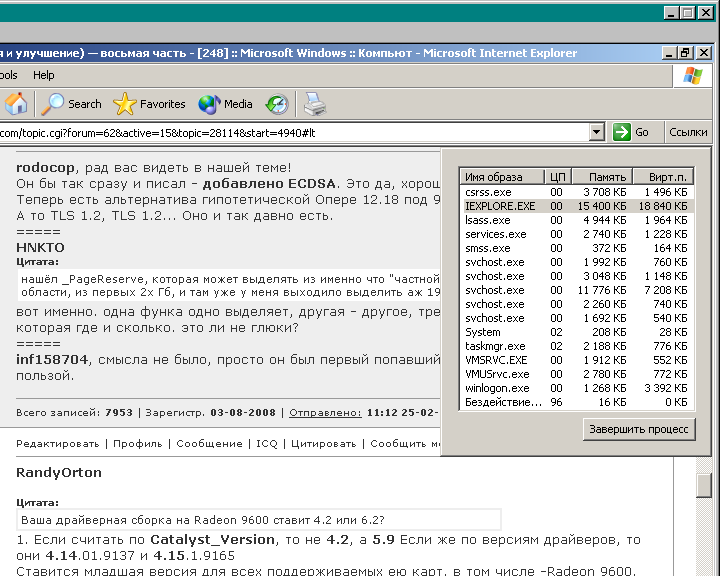The width and height of the screenshot is (720, 576).
Task: Click the rodocop username text
Action: 45,168
